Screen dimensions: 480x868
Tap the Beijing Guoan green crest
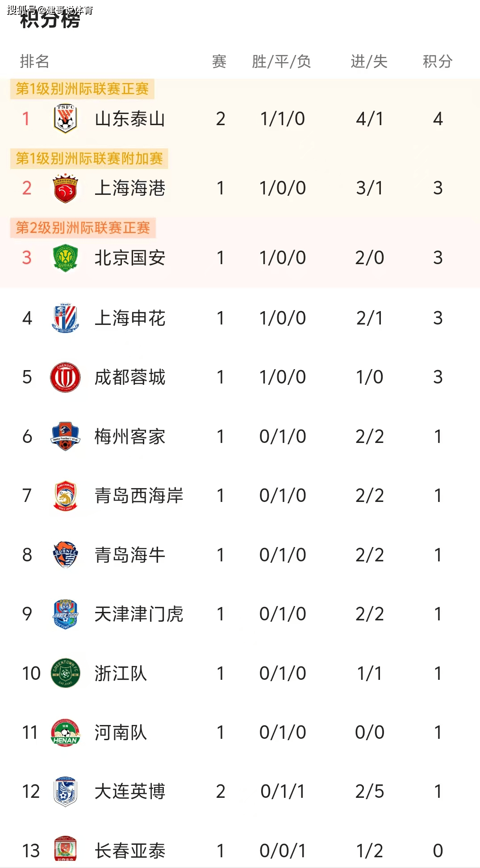(65, 258)
